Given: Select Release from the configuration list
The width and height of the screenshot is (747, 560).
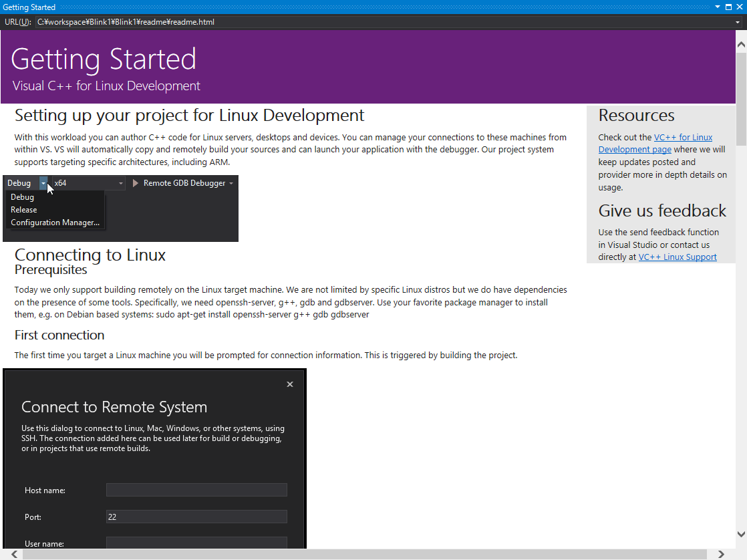Looking at the screenshot, I should tap(24, 210).
